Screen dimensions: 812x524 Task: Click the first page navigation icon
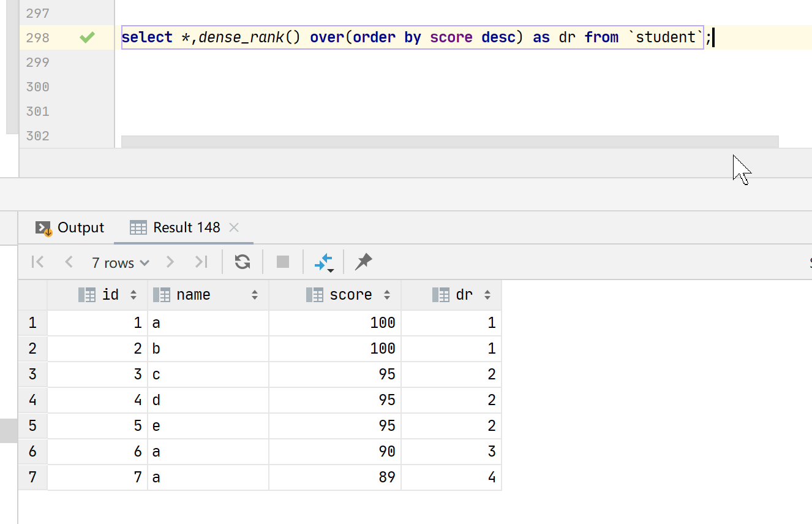click(37, 262)
